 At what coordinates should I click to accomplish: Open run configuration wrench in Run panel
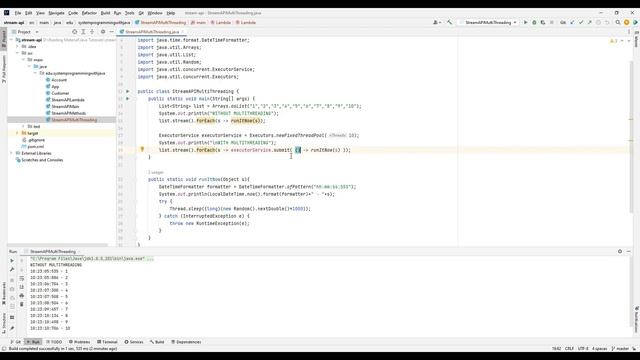coord(12,269)
